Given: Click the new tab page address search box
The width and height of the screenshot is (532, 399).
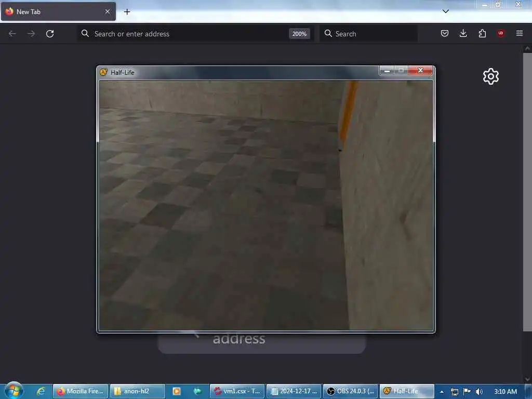Looking at the screenshot, I should point(262,343).
